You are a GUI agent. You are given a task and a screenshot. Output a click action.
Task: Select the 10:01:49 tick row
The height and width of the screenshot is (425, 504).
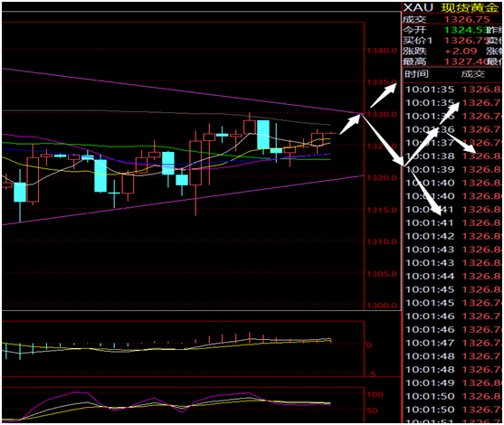[453, 382]
